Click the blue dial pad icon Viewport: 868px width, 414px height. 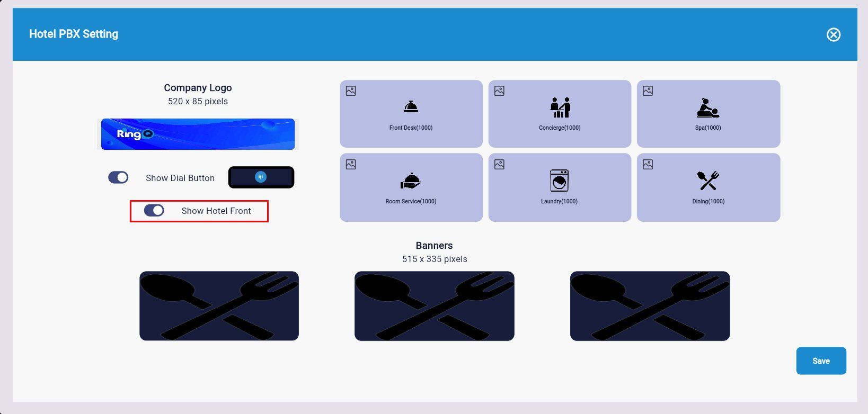pos(261,177)
